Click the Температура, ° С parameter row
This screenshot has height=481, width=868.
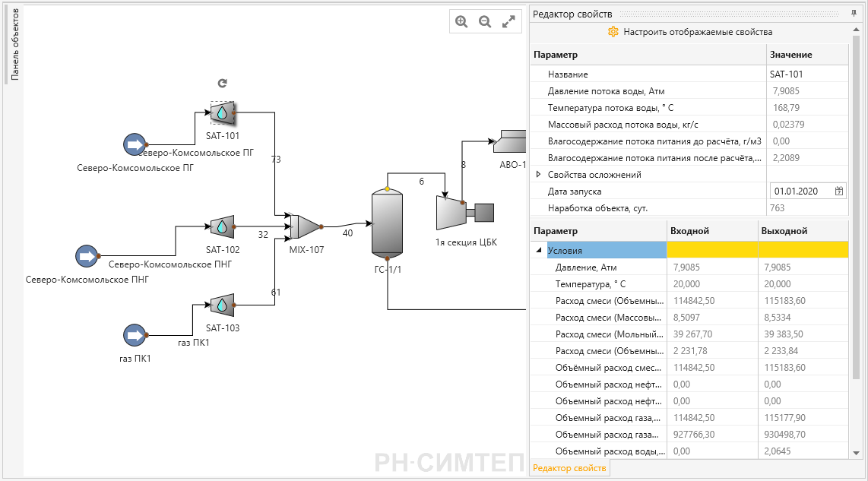tap(689, 284)
